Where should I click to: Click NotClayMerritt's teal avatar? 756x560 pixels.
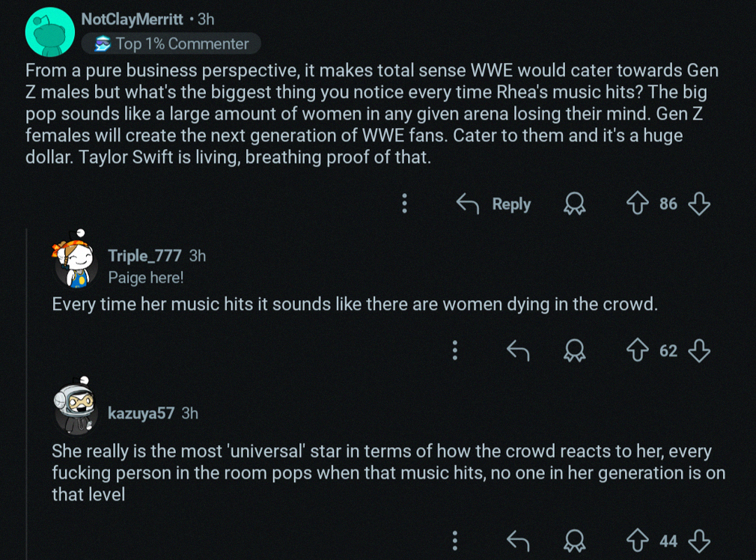click(x=49, y=31)
